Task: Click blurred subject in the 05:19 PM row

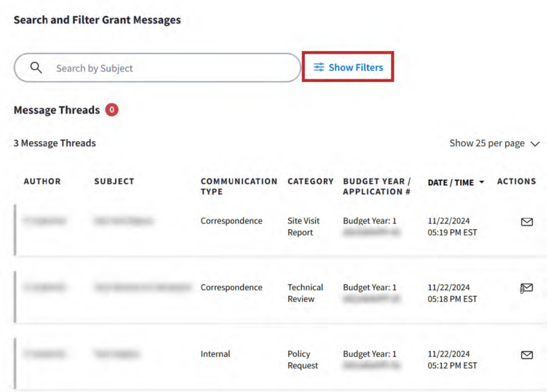Action: [122, 221]
